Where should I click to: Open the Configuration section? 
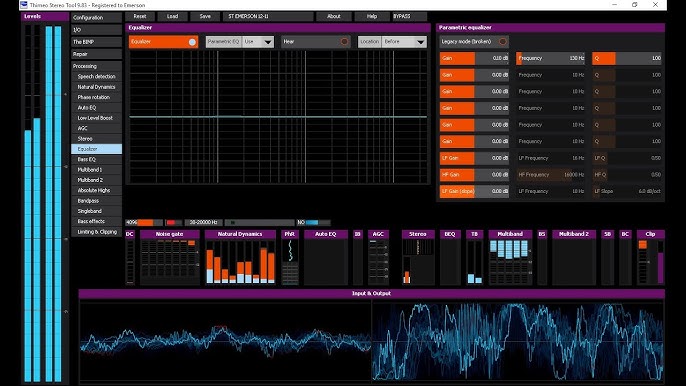(96, 18)
